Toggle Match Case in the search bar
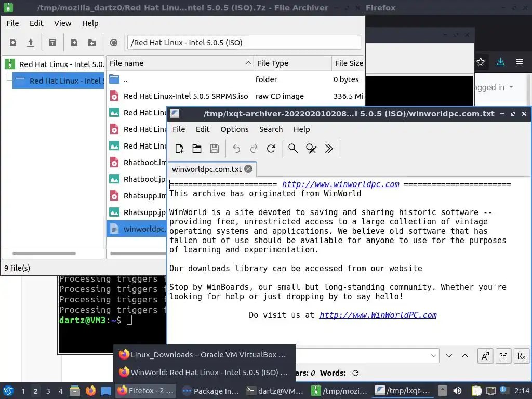The width and height of the screenshot is (532, 399). pos(485,356)
